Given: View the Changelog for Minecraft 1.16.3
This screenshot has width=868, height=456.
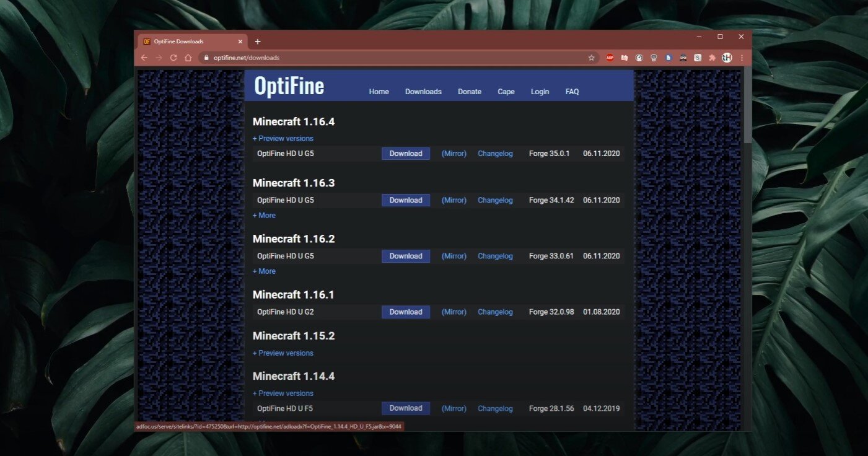Looking at the screenshot, I should 495,200.
